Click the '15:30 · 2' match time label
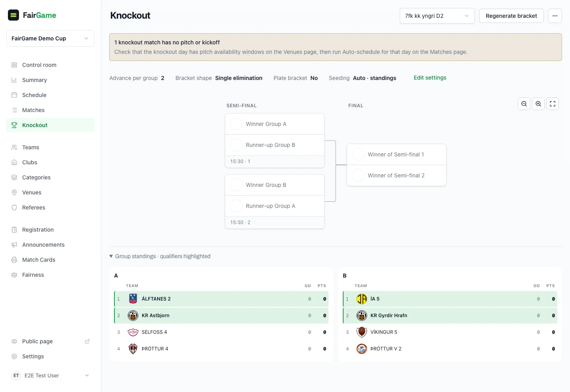 coord(240,223)
